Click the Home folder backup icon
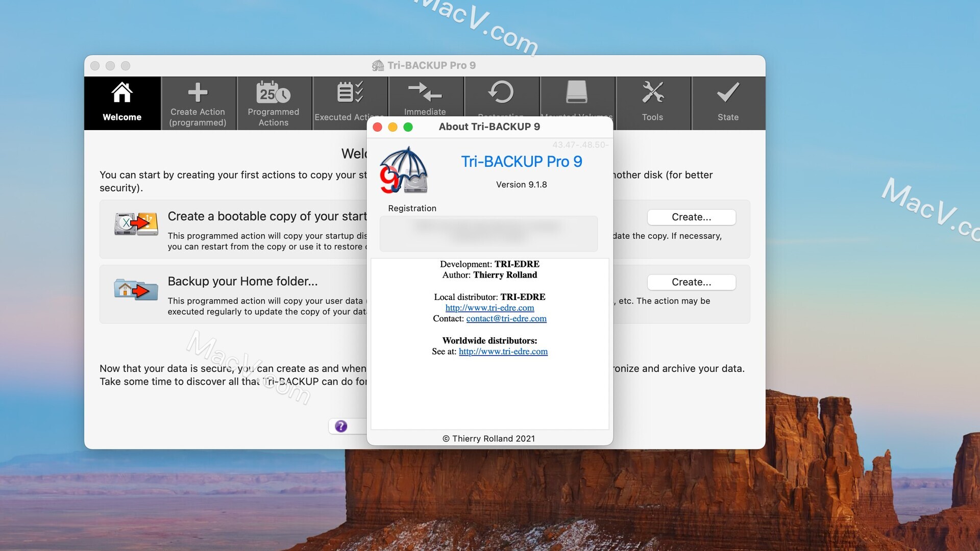 point(136,289)
